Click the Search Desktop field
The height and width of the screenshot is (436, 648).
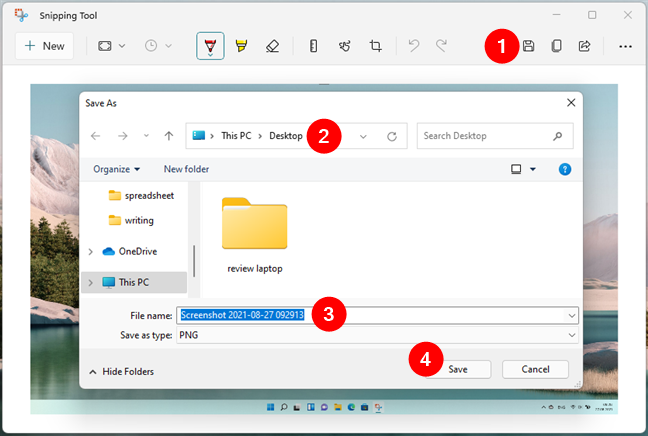click(485, 136)
